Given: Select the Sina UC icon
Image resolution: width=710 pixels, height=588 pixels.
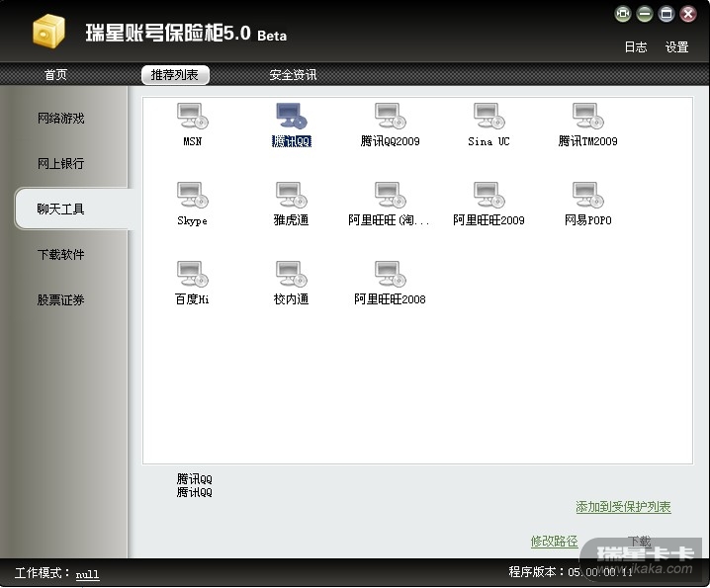Looking at the screenshot, I should coord(489,116).
